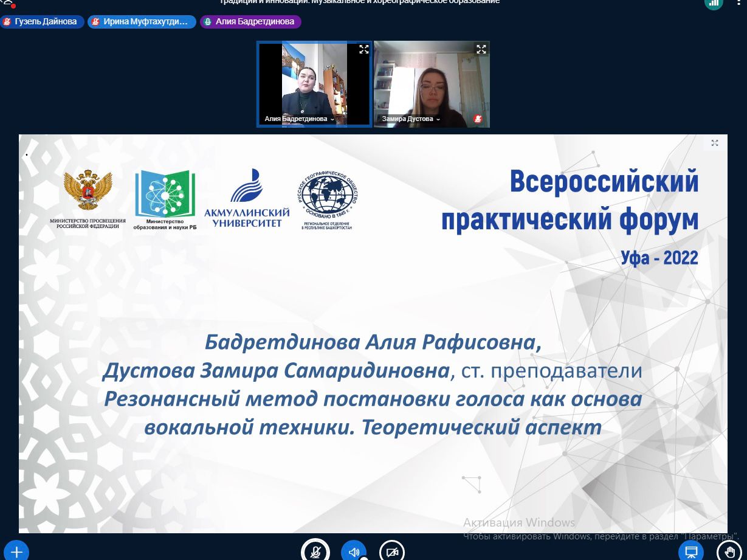Click the purple Алия Бадретдинова speaking badge

(250, 22)
